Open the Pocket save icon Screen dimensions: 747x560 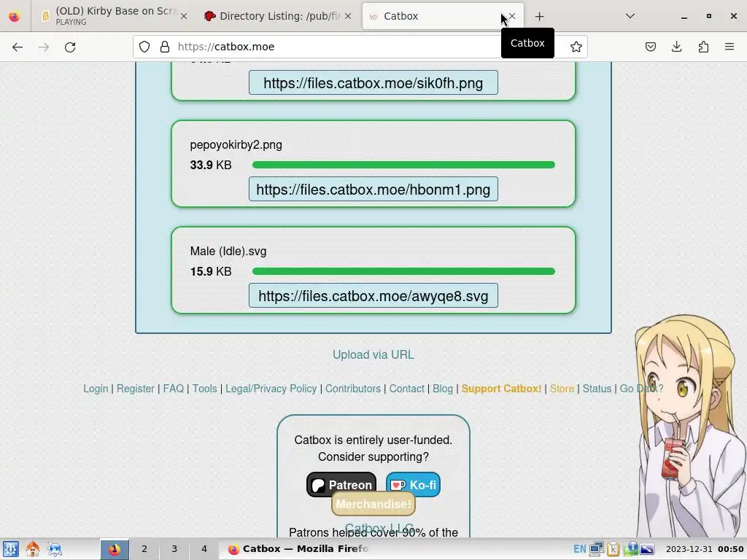coord(651,47)
